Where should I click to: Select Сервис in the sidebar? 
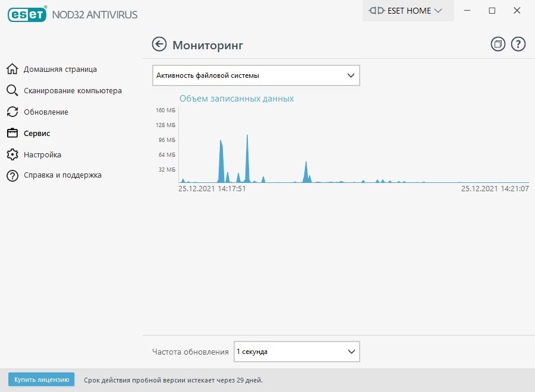click(37, 133)
